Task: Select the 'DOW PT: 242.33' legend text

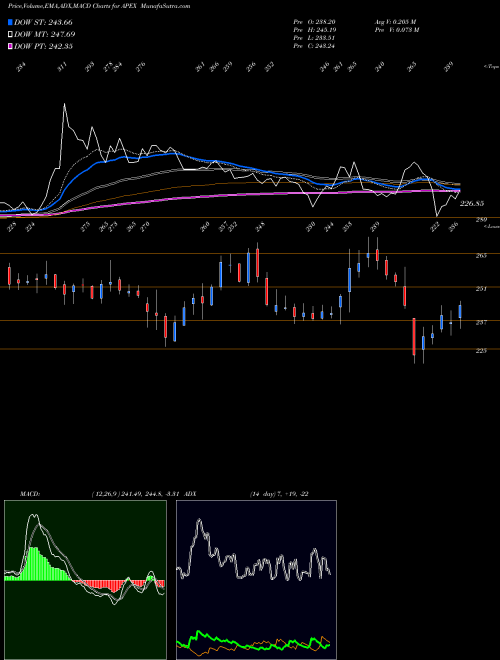Action: click(44, 46)
